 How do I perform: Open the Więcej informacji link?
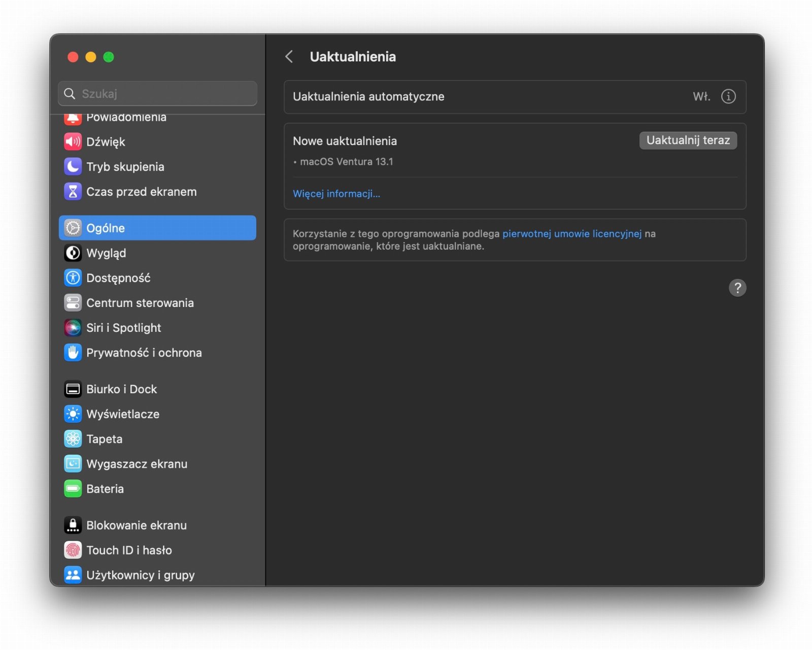coord(336,193)
